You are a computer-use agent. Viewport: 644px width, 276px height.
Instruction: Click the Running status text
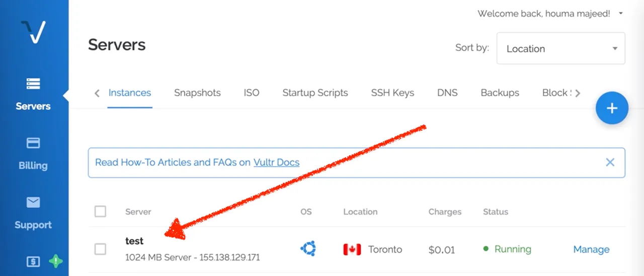513,249
